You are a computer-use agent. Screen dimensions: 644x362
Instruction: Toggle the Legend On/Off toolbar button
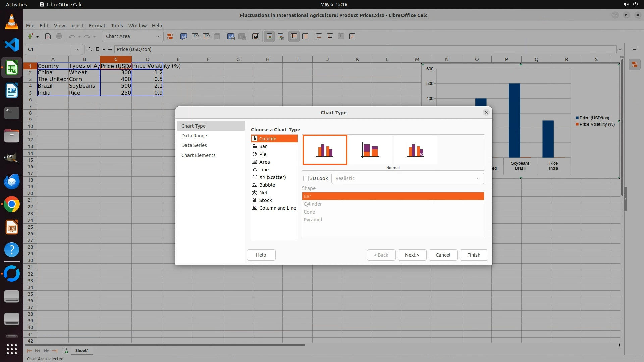(269, 37)
